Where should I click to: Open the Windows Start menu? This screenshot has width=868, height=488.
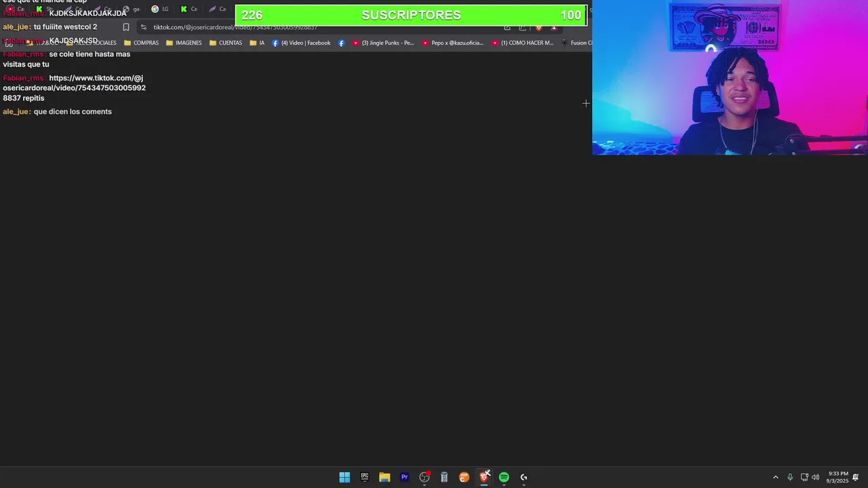pos(344,477)
